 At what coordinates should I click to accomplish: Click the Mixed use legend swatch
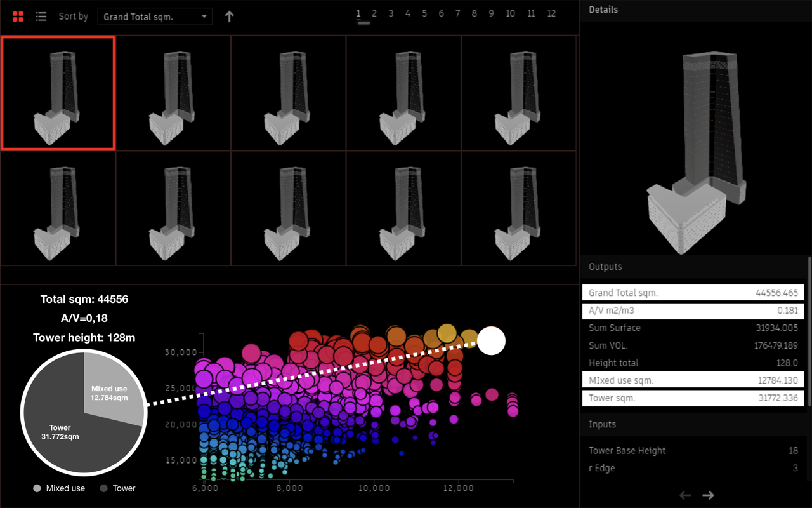[x=38, y=488]
